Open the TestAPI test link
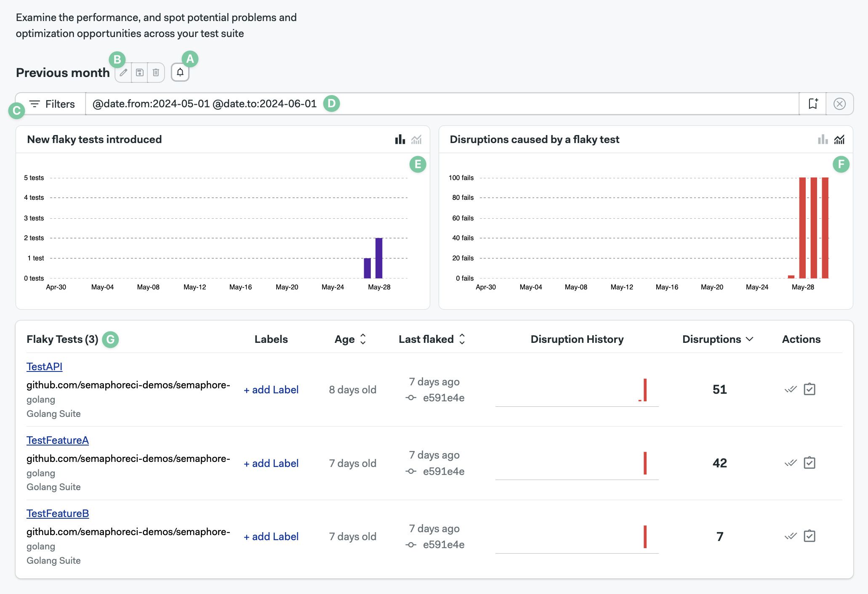 click(x=44, y=366)
